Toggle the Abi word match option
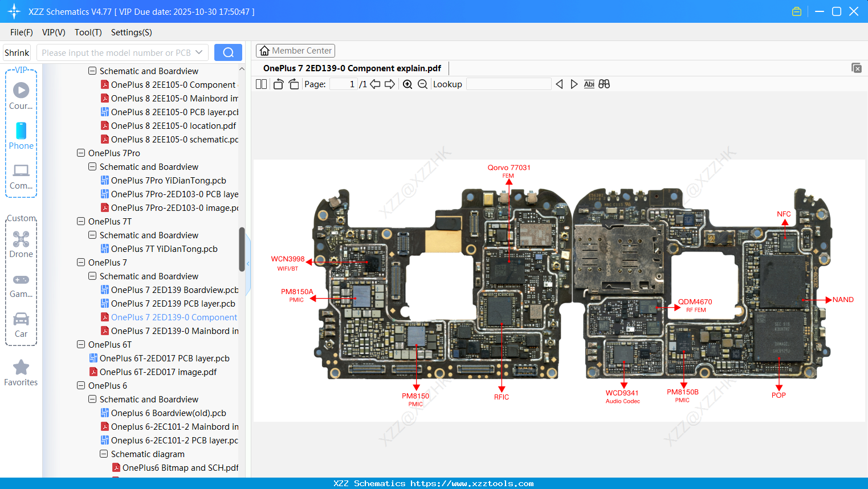The image size is (868, 489). (x=589, y=84)
